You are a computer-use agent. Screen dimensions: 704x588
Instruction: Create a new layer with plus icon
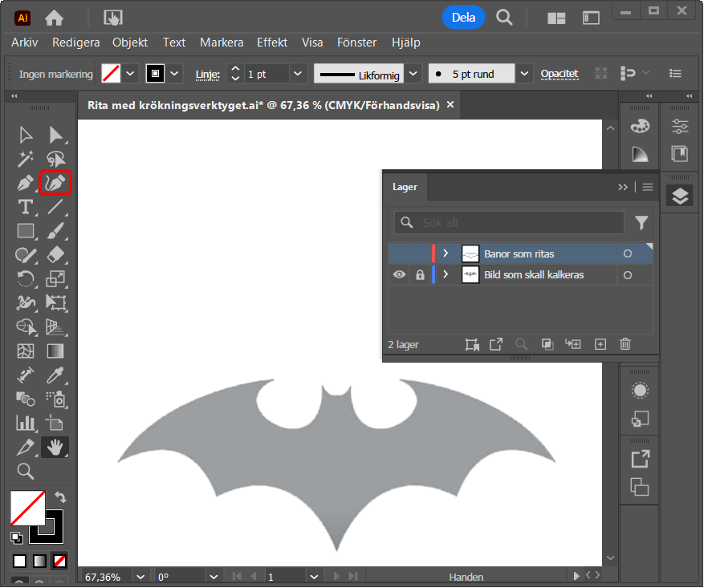[600, 344]
